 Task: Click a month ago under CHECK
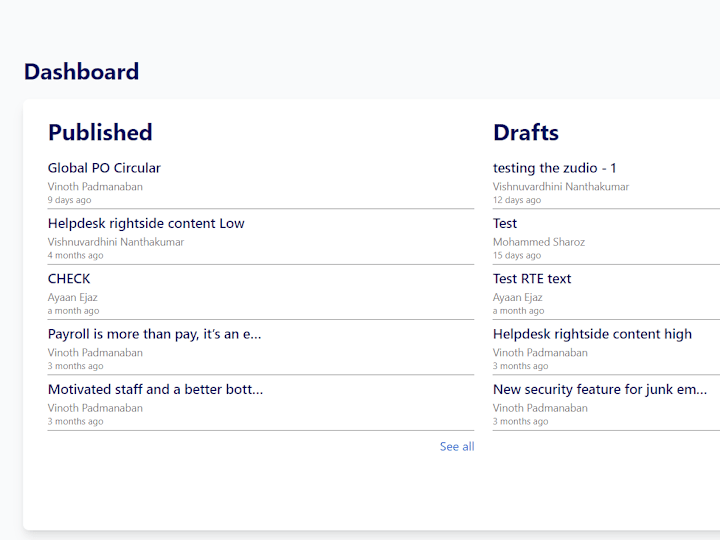point(73,311)
